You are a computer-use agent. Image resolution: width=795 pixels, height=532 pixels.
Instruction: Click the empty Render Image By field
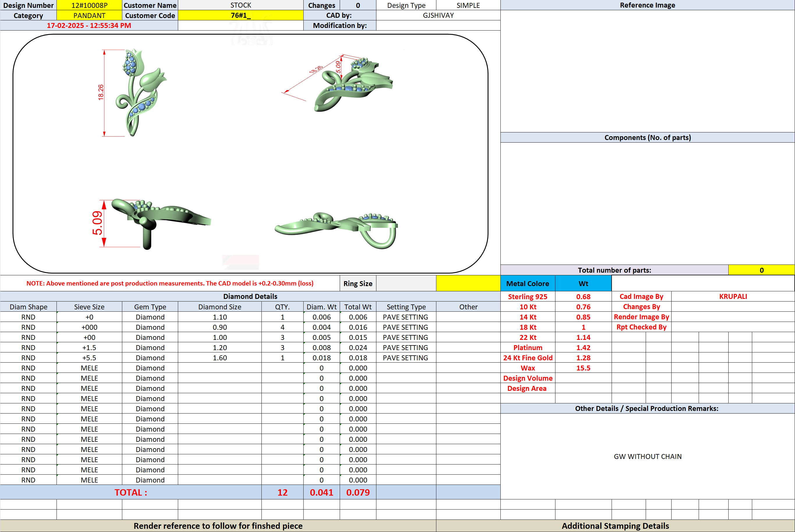point(733,317)
